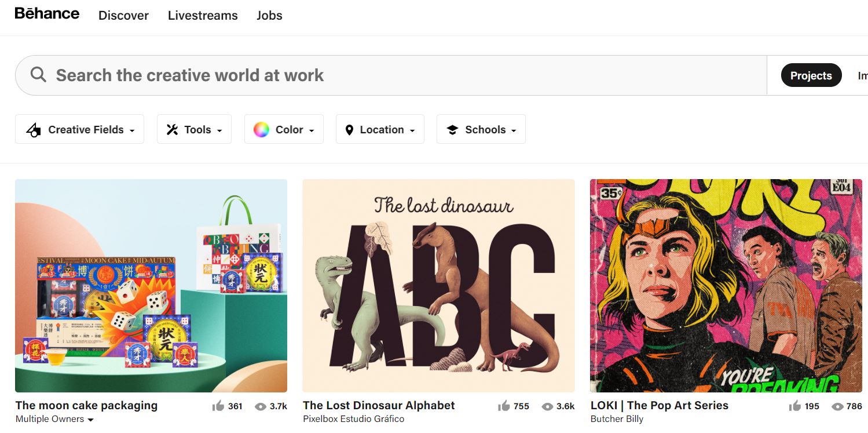Focus the search the creative world field
The height and width of the screenshot is (433, 868).
391,75
